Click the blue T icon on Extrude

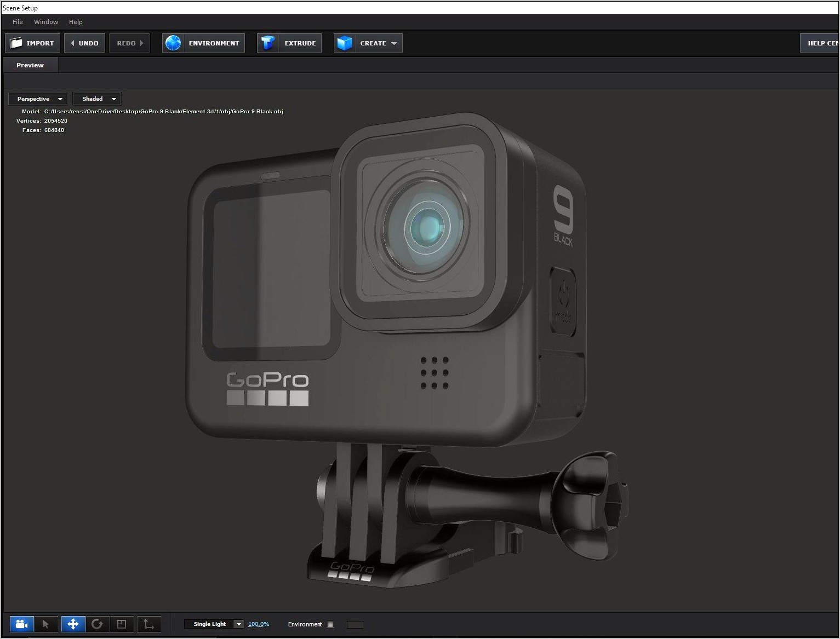(268, 43)
